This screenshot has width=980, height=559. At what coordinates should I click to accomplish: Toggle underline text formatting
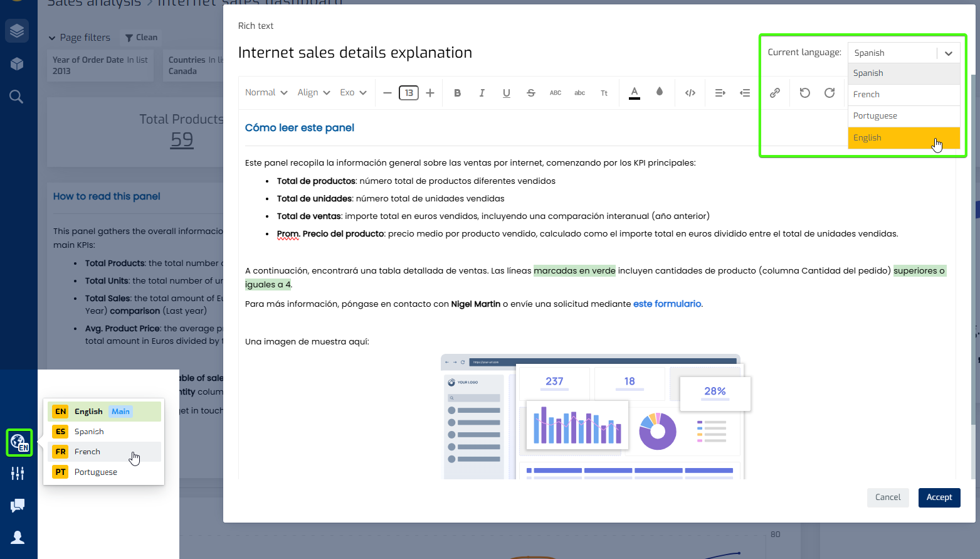tap(506, 93)
